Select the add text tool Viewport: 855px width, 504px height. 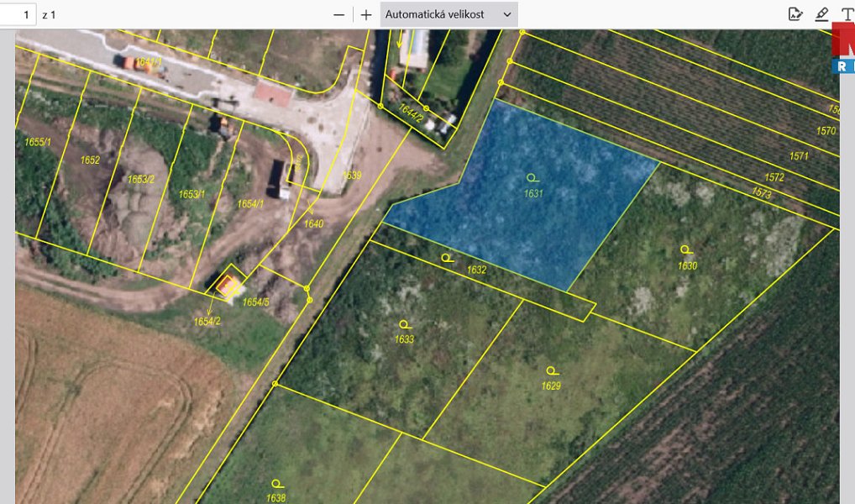tap(848, 15)
